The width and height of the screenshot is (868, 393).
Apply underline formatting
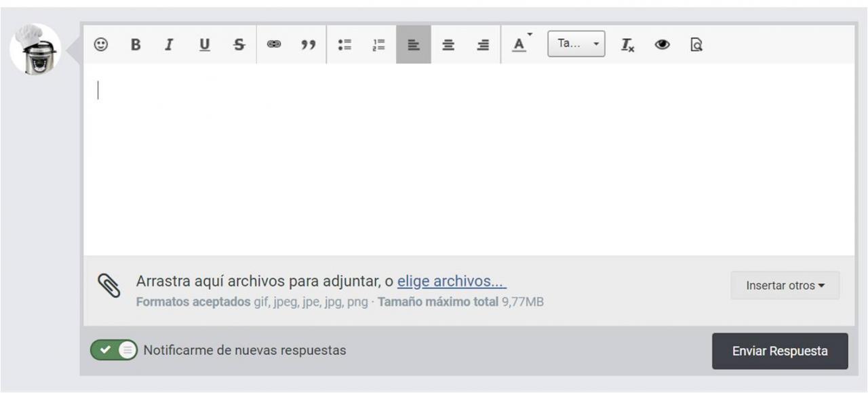point(204,45)
